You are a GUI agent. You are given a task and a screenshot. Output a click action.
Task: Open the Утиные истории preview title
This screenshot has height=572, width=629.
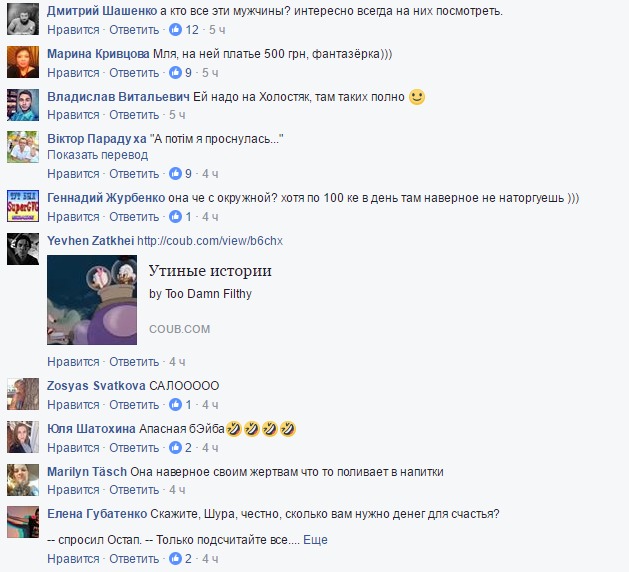210,271
